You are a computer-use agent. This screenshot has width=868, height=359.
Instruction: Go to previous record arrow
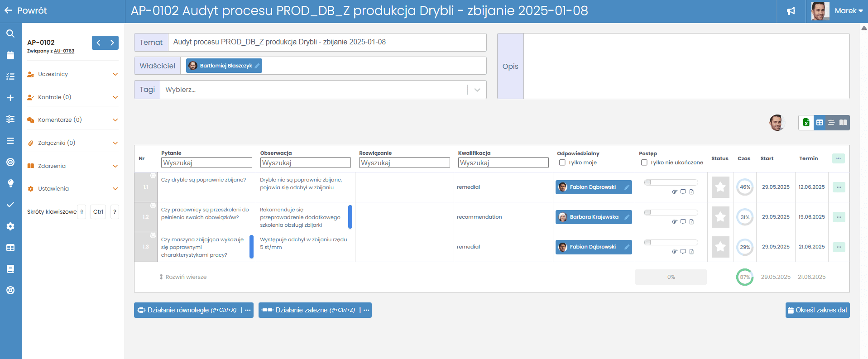(98, 43)
